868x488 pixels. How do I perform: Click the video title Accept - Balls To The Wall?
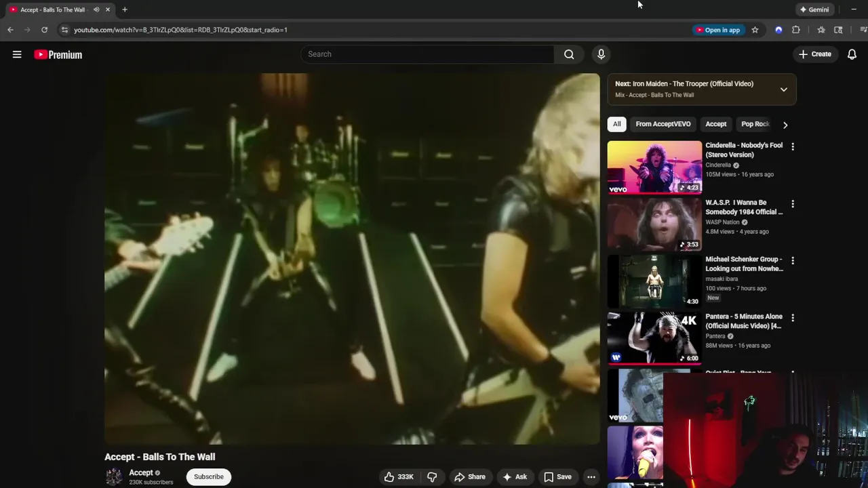(x=160, y=457)
